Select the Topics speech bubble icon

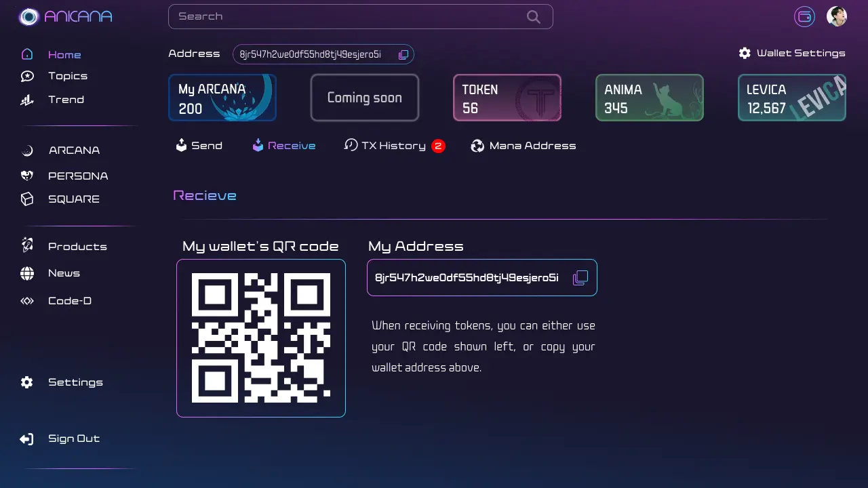27,76
